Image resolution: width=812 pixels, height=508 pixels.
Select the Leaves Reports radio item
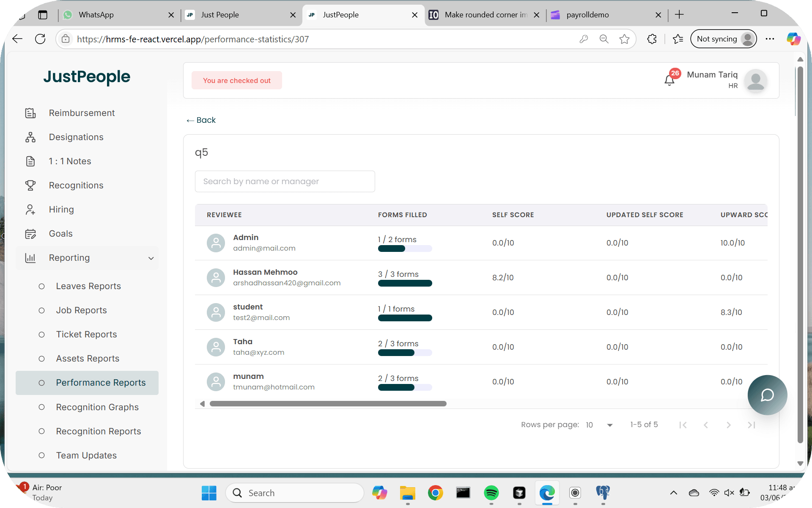pos(41,286)
